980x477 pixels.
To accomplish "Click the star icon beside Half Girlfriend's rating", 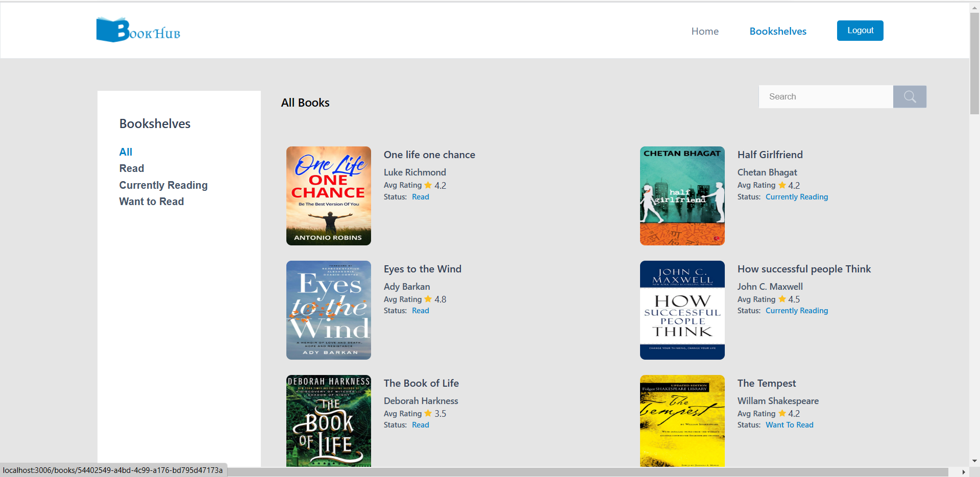I will 781,185.
